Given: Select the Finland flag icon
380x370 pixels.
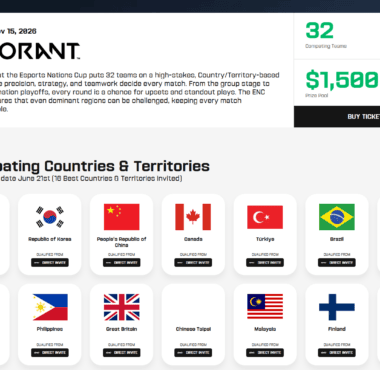Looking at the screenshot, I should (x=337, y=307).
